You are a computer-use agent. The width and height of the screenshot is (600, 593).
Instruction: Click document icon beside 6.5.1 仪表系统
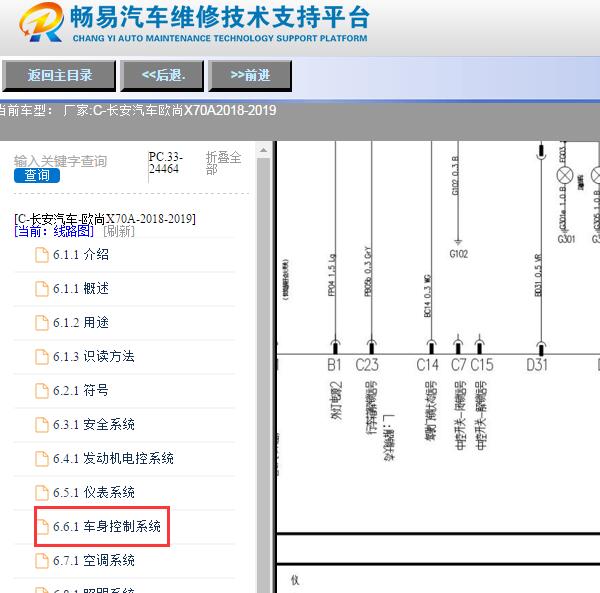tap(42, 493)
